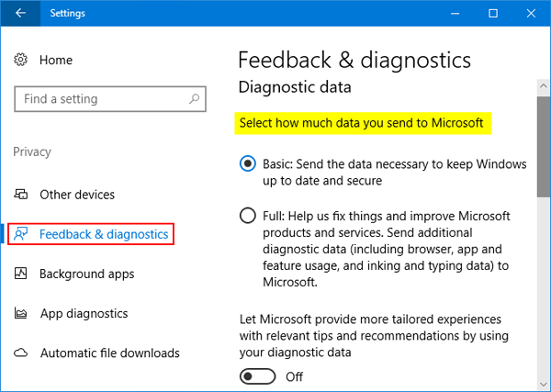This screenshot has height=392, width=551.
Task: Maximize the Settings window
Action: click(493, 14)
